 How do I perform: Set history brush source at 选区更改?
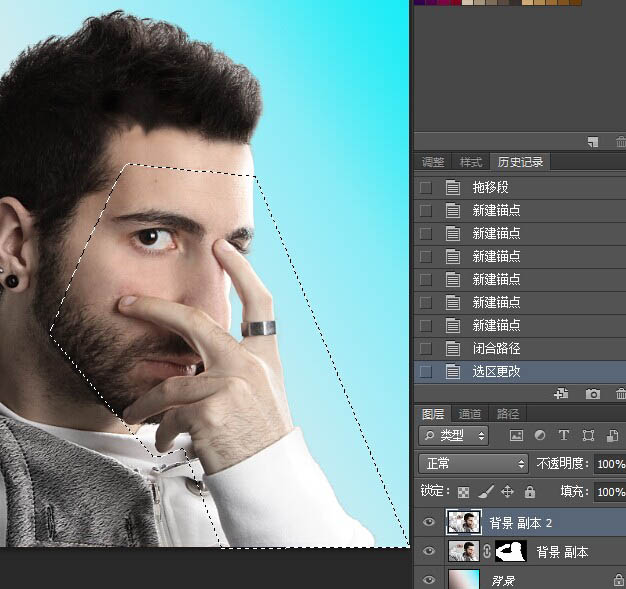[426, 372]
